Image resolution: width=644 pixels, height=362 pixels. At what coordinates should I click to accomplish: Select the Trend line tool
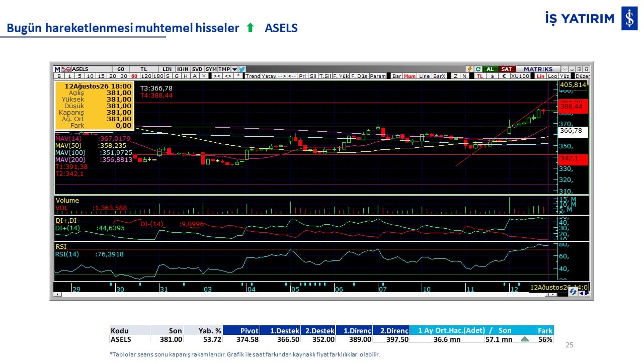tap(253, 76)
